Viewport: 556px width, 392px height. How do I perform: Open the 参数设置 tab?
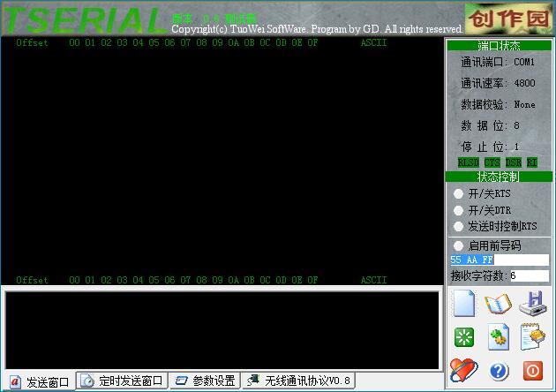coord(205,381)
